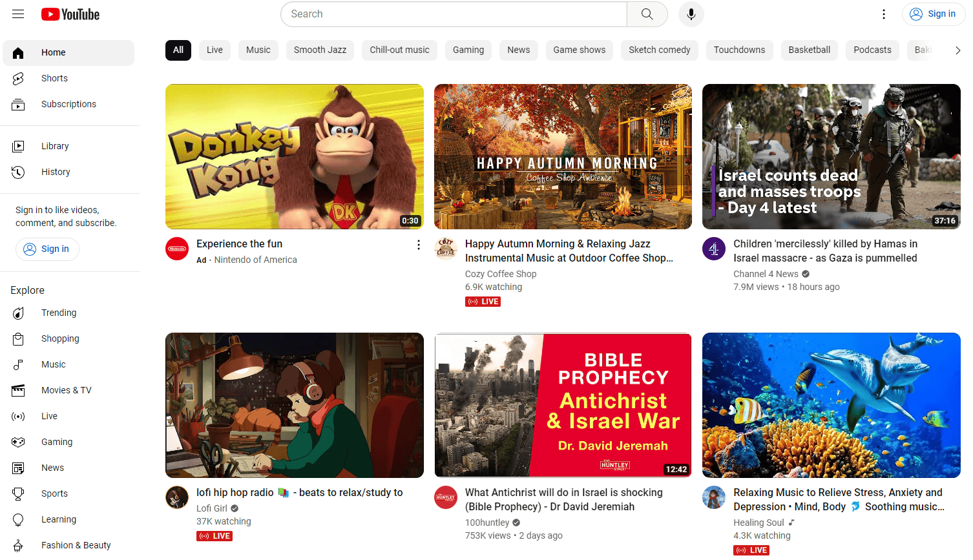Open Learning under Explore
The width and height of the screenshot is (973, 560).
(68, 519)
